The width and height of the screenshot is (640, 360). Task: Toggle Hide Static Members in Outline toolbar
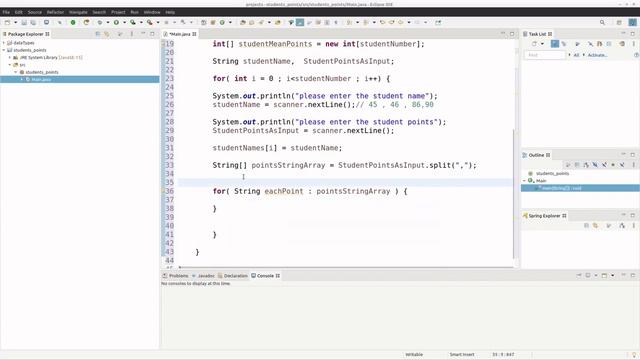604,164
